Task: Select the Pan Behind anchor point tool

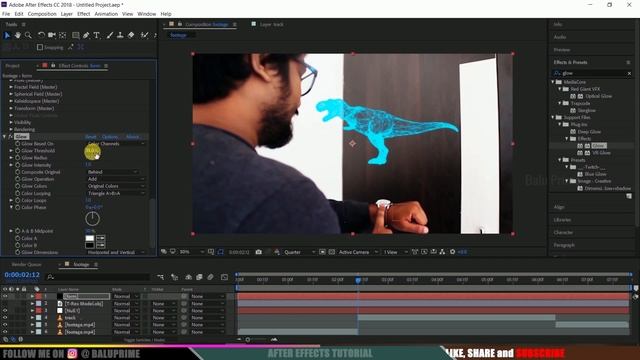Action: point(62,36)
